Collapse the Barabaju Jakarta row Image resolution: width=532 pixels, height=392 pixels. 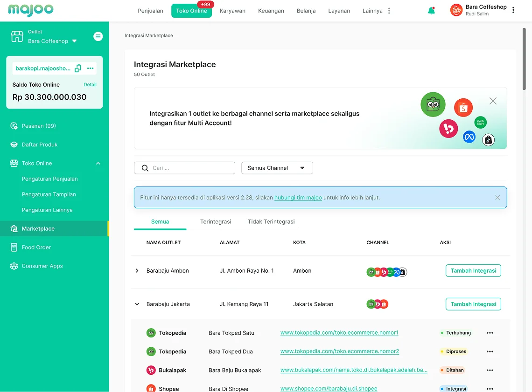click(137, 304)
